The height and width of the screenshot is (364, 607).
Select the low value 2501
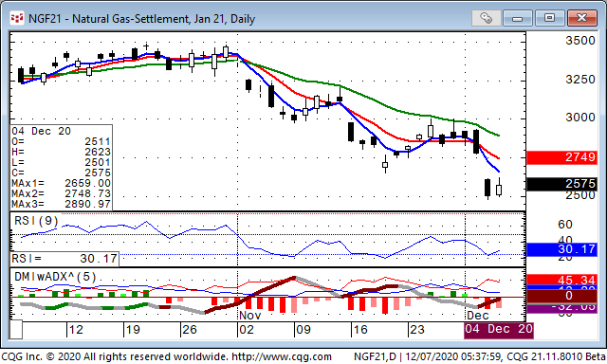pyautogui.click(x=98, y=162)
